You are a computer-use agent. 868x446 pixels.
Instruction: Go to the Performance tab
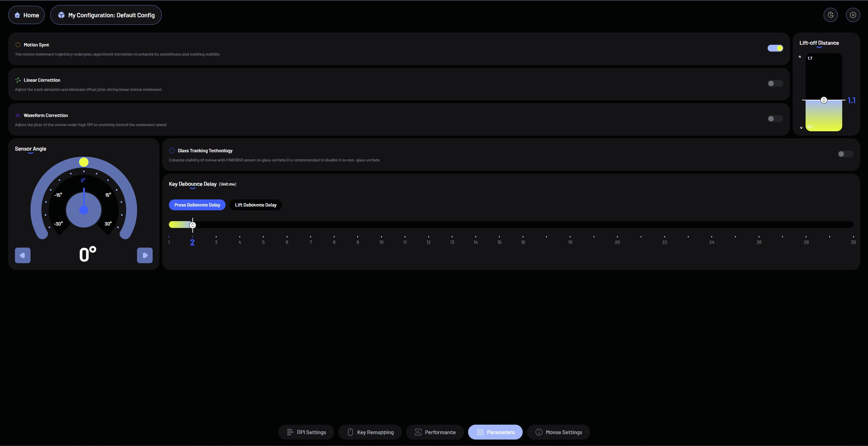(435, 432)
